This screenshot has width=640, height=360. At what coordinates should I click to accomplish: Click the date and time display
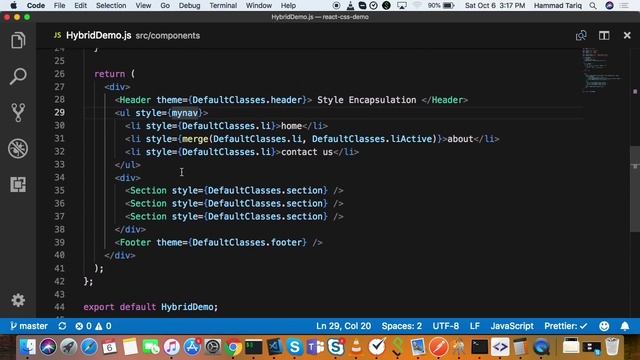point(495,5)
